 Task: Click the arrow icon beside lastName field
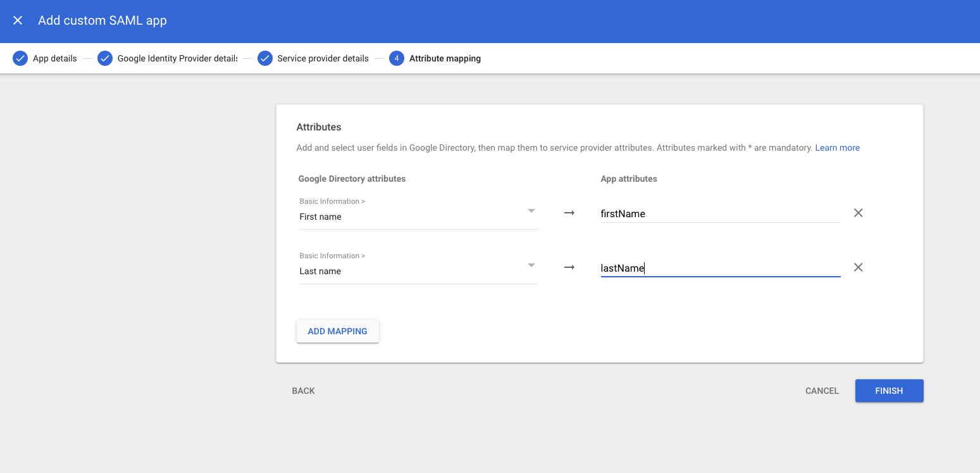point(569,267)
